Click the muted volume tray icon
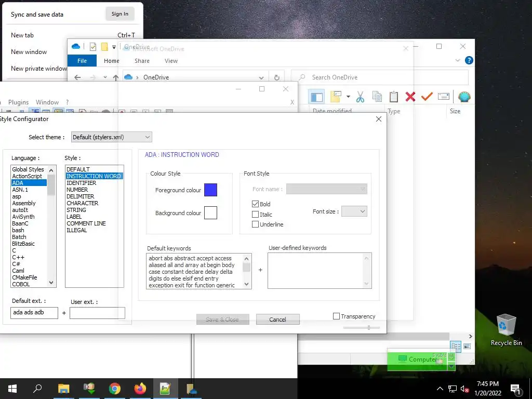 [465, 389]
